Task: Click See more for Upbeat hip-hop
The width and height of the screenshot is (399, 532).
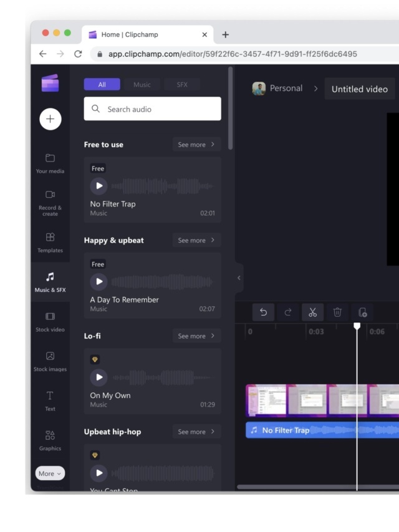Action: 197,432
